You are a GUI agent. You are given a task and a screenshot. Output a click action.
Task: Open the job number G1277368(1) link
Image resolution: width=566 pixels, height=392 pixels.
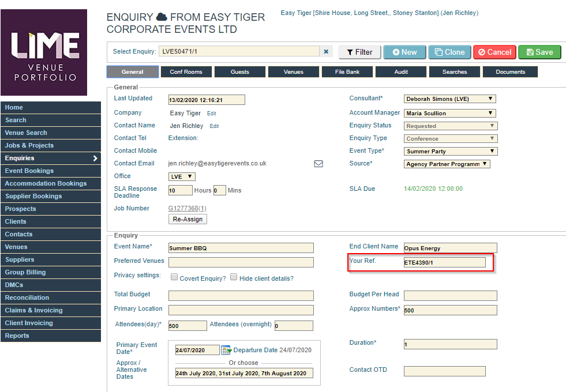tap(188, 209)
